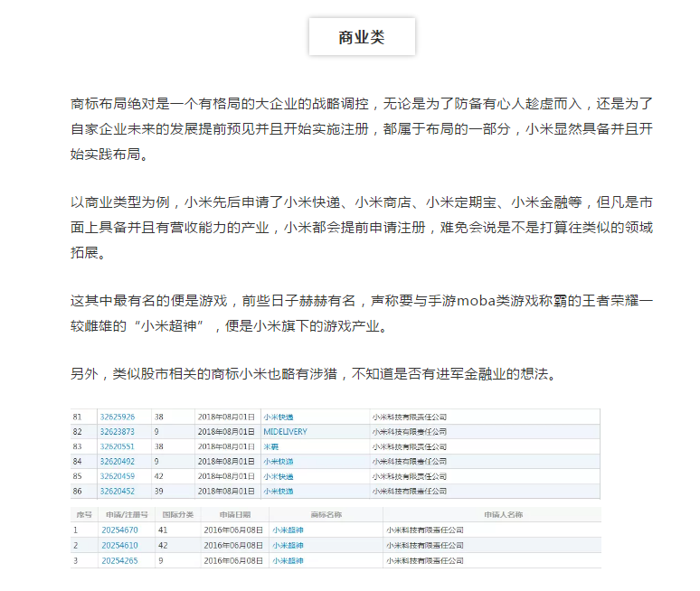This screenshot has width=700, height=591.
Task: Click date 2018年08月01日 in row 81
Action: point(226,417)
